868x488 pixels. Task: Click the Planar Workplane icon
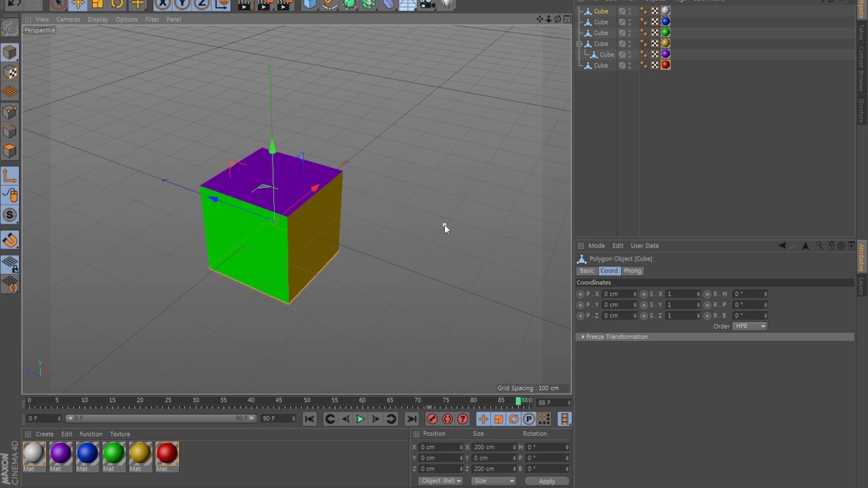9,284
